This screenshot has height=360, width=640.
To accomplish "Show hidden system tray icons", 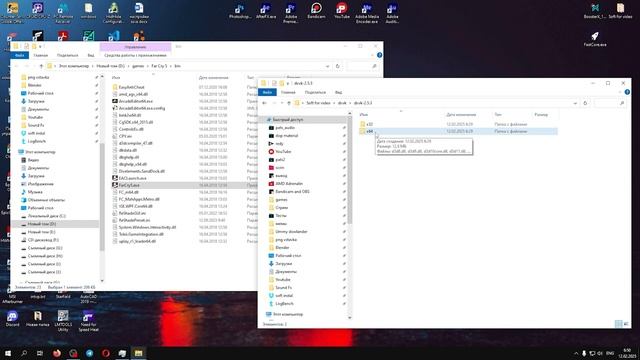I will 576,353.
